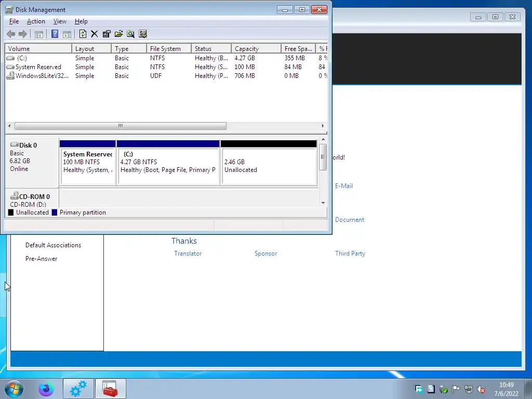Click the Back arrow in Disk Management toolbar

(x=11, y=34)
